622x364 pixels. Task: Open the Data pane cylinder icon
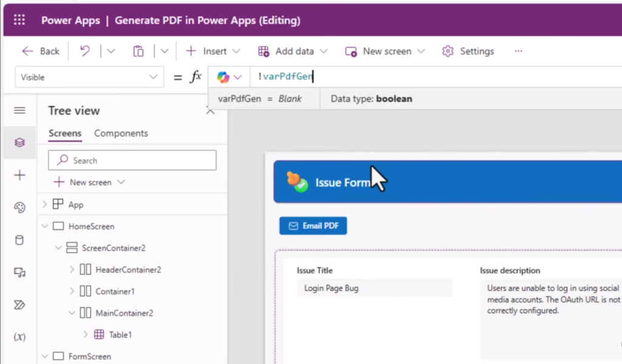(19, 240)
